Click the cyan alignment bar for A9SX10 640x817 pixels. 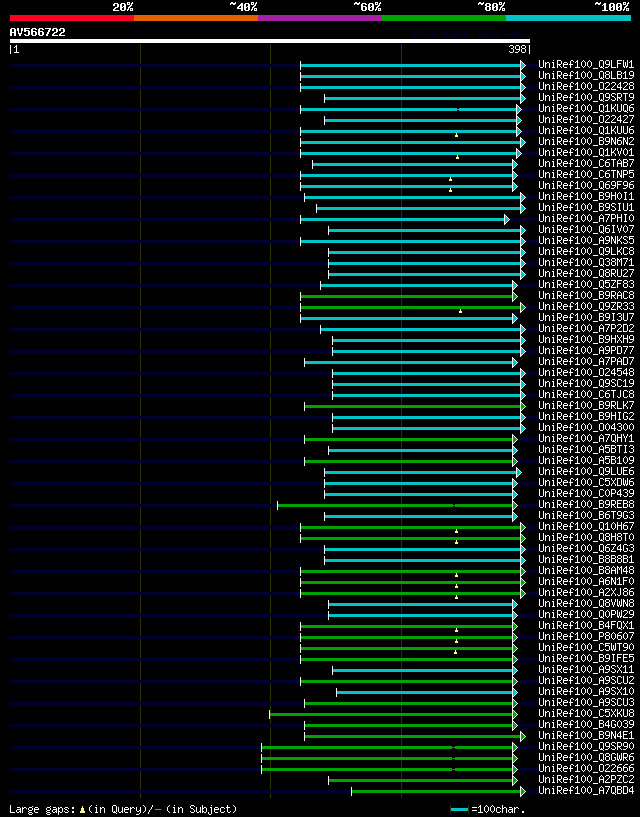coord(427,692)
